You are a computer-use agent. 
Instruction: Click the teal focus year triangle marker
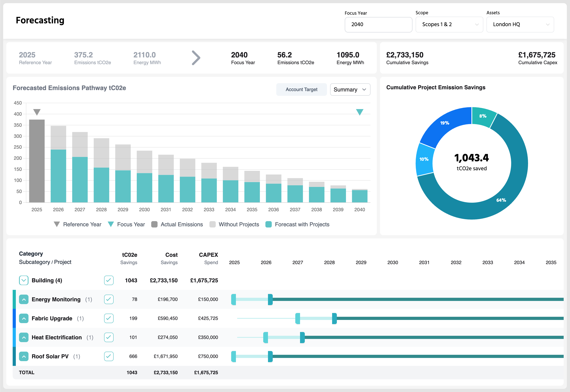[x=359, y=112]
